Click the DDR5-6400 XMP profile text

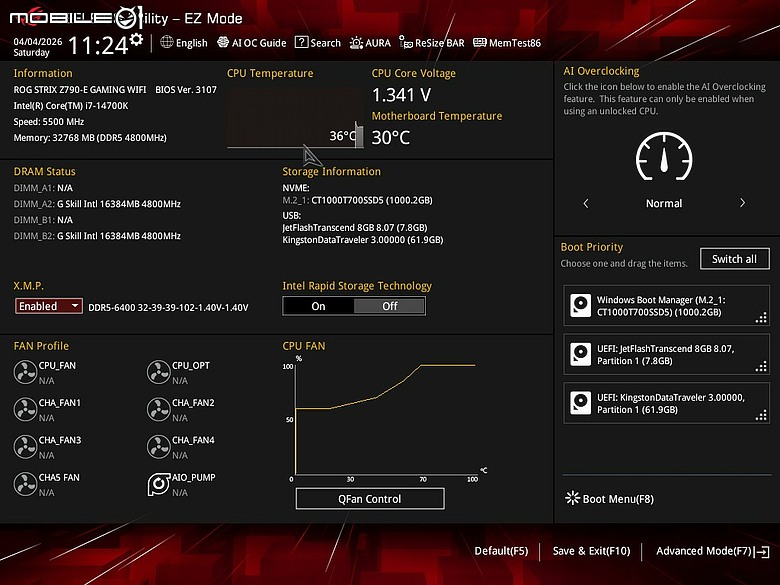tap(168, 307)
